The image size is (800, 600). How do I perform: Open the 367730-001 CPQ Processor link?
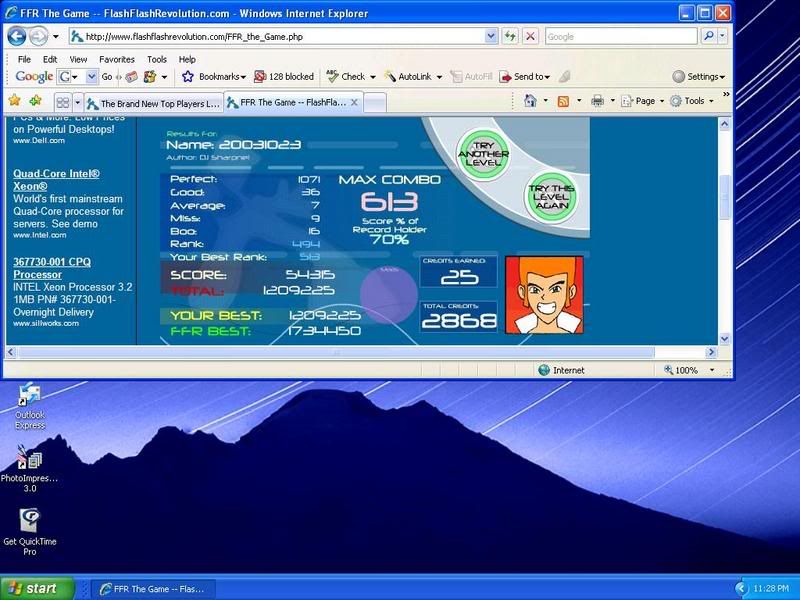pyautogui.click(x=52, y=268)
